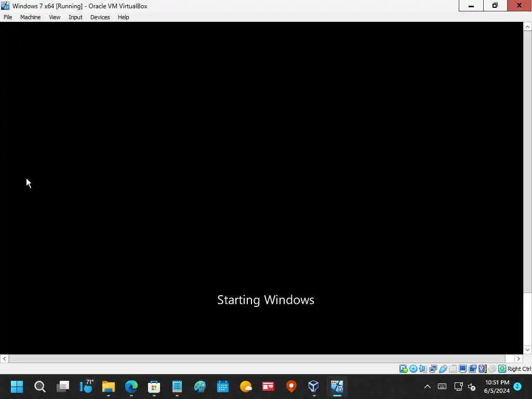
Task: Click the horizontal scrollbar thumb
Action: (257, 358)
